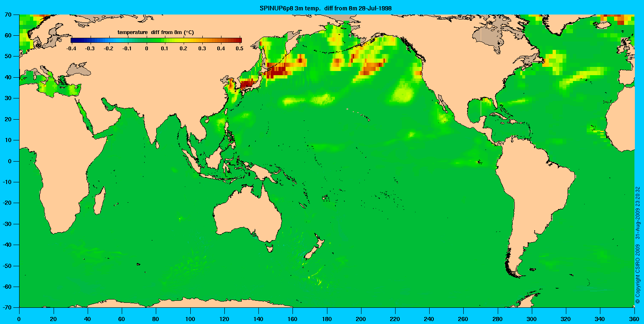644x324 pixels.
Task: Click the colorbar tick label '0.2'
Action: pyautogui.click(x=183, y=48)
